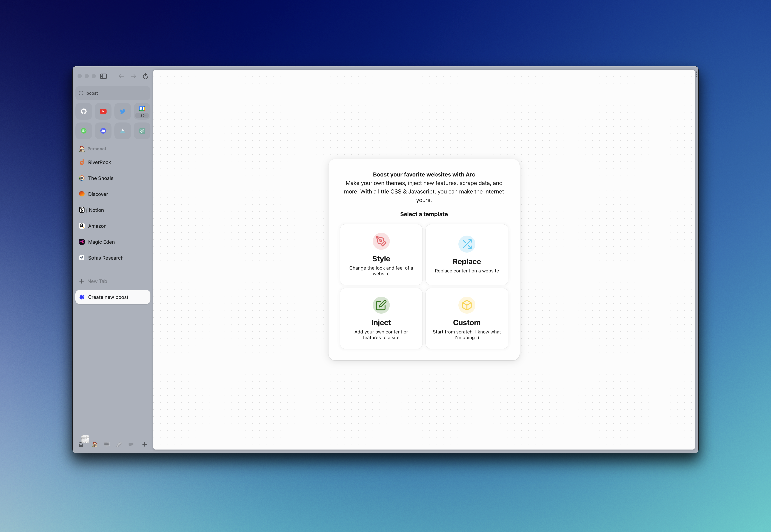Click the Style pen nib icon
Viewport: 771px width, 532px height.
tap(381, 241)
